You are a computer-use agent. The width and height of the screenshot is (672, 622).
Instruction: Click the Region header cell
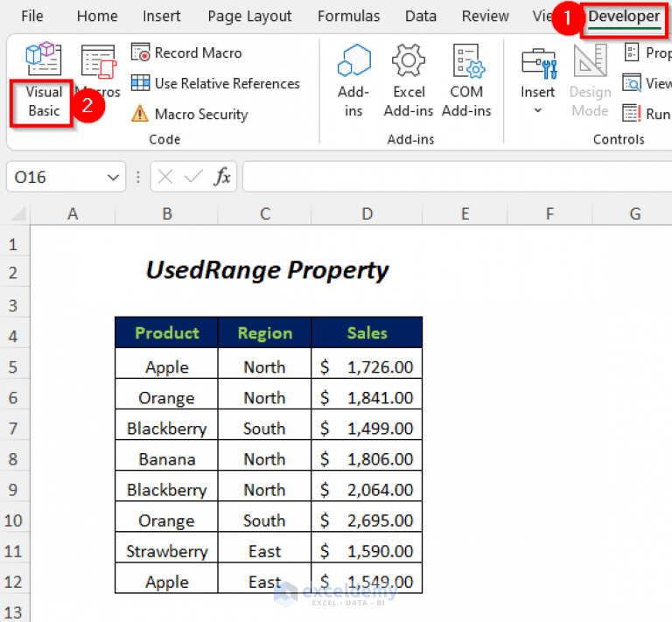(x=265, y=332)
